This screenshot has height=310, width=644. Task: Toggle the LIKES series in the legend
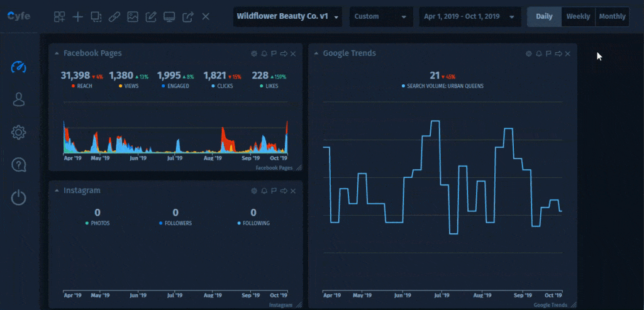tap(269, 86)
